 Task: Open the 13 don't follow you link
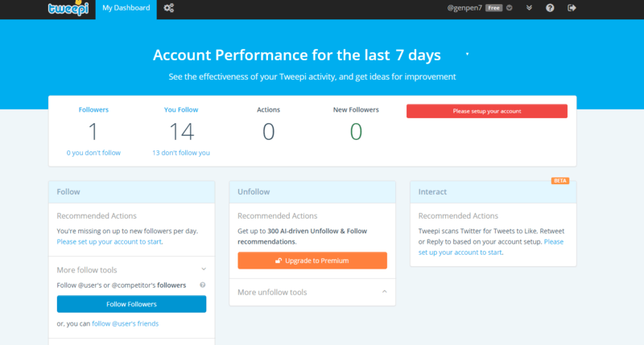pyautogui.click(x=180, y=153)
